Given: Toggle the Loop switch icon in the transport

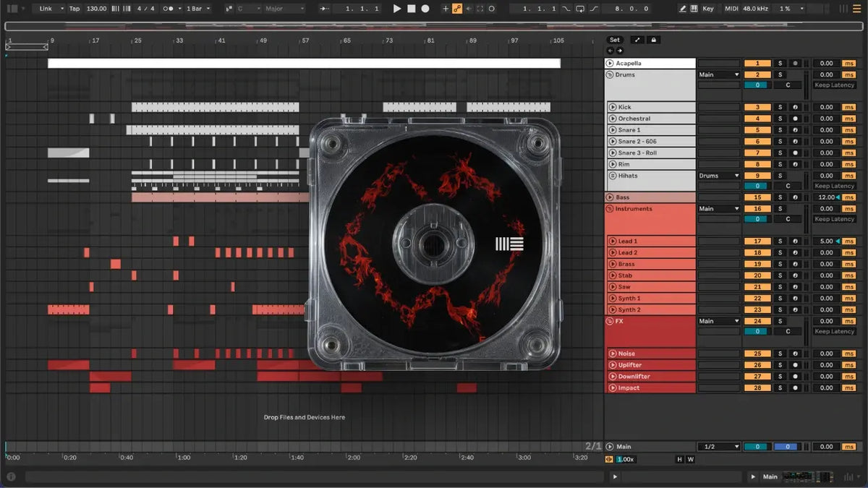Looking at the screenshot, I should 580,9.
